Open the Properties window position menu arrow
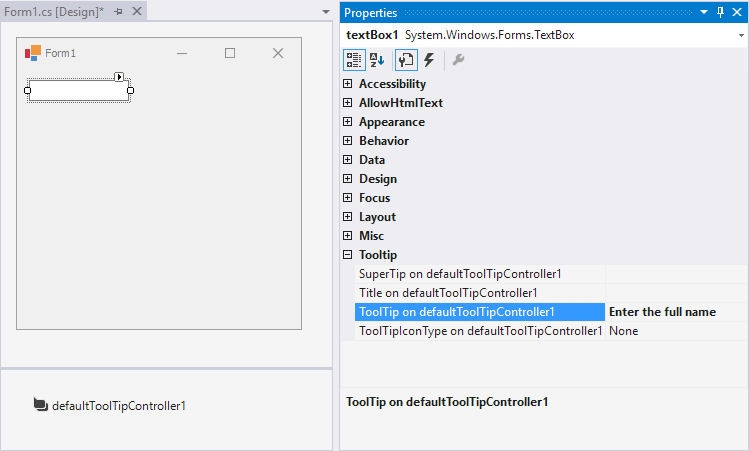The height and width of the screenshot is (451, 749). 704,12
